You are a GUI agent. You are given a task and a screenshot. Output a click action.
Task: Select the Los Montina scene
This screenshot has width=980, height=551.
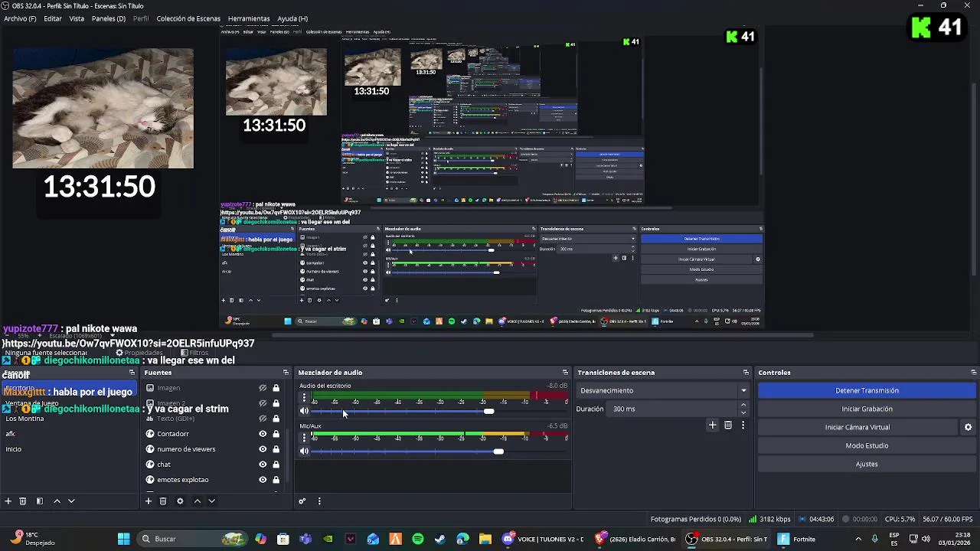[x=25, y=419]
